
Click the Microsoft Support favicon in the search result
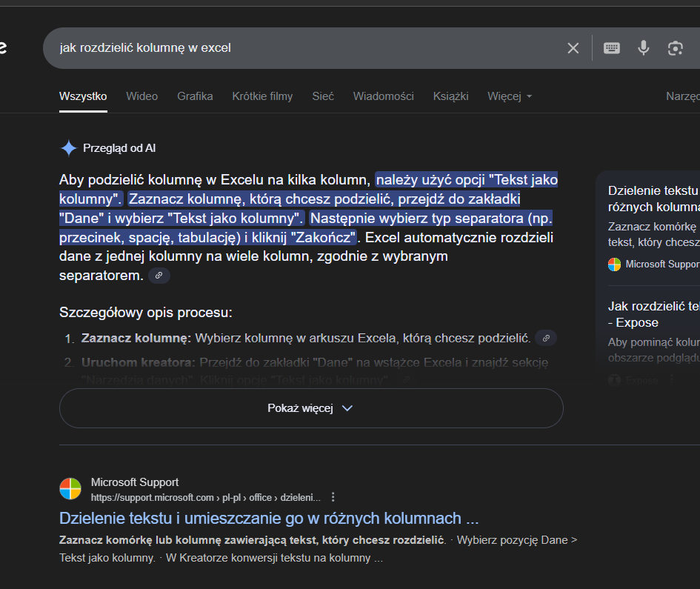(x=70, y=488)
